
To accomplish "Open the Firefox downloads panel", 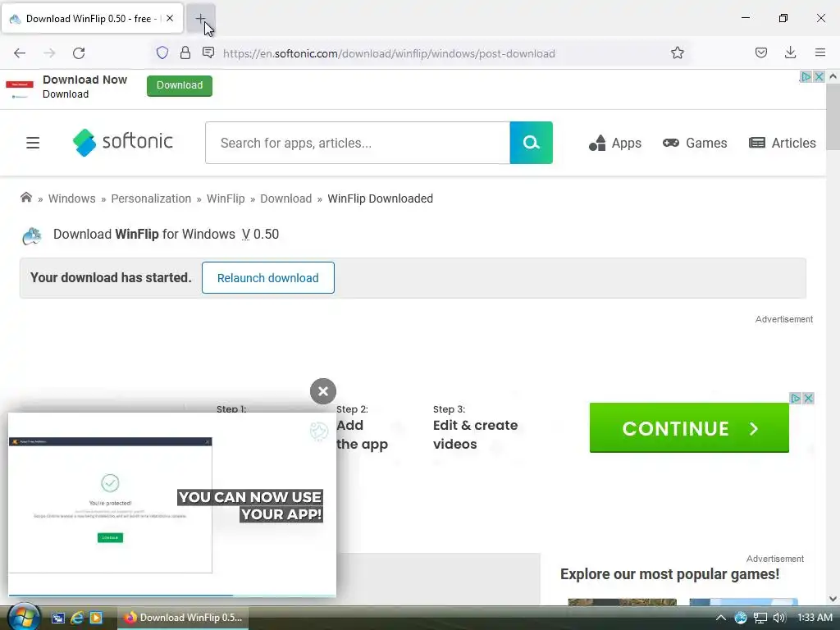I will [x=790, y=52].
